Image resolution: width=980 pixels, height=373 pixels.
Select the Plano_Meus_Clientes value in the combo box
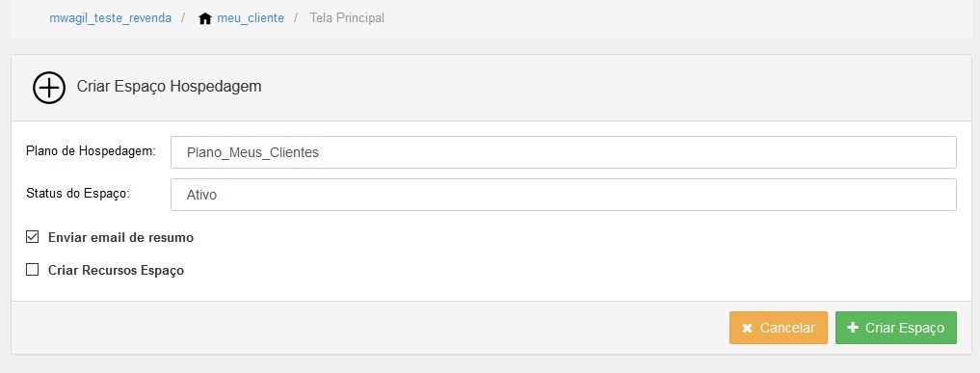(252, 153)
